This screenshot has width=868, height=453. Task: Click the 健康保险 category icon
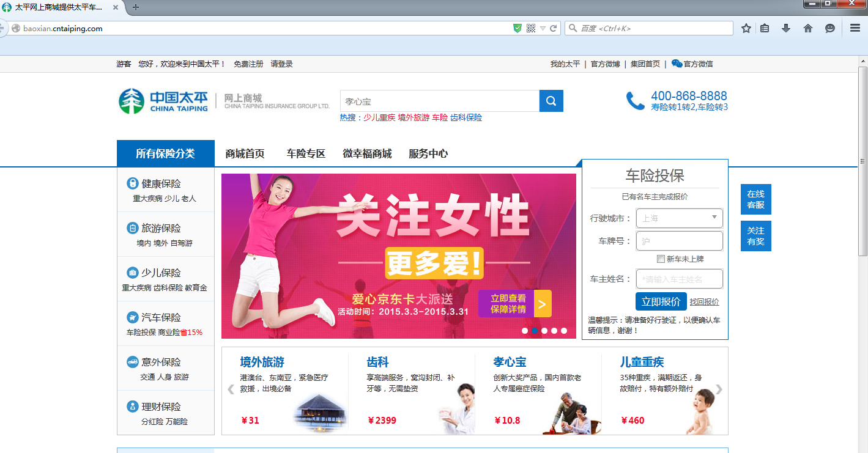(132, 183)
